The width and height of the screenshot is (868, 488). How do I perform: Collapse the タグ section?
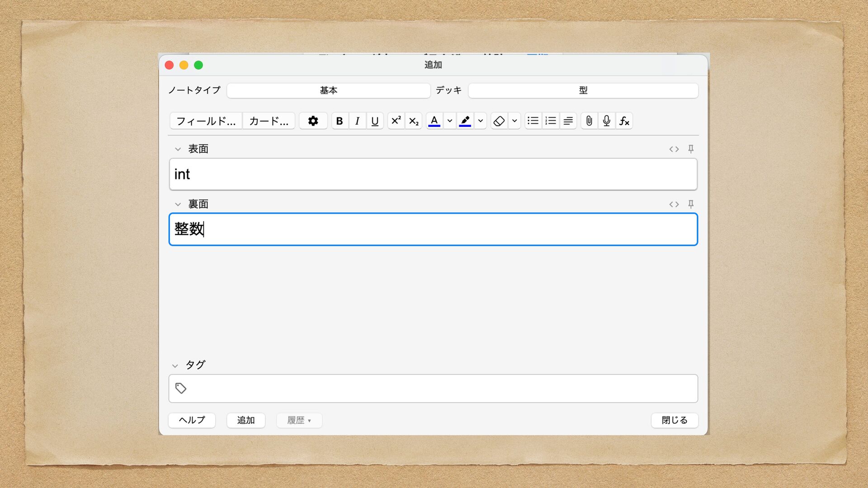click(175, 366)
